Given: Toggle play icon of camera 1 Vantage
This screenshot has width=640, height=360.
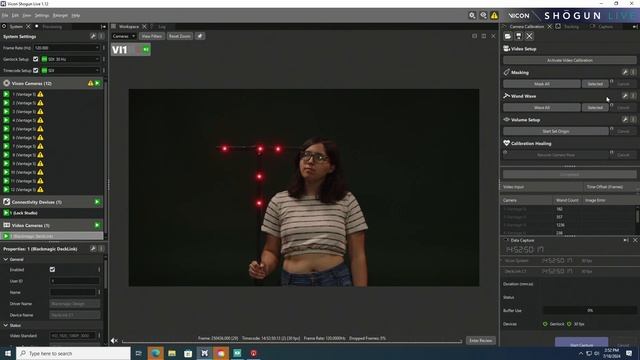Looking at the screenshot, I should click(6, 94).
